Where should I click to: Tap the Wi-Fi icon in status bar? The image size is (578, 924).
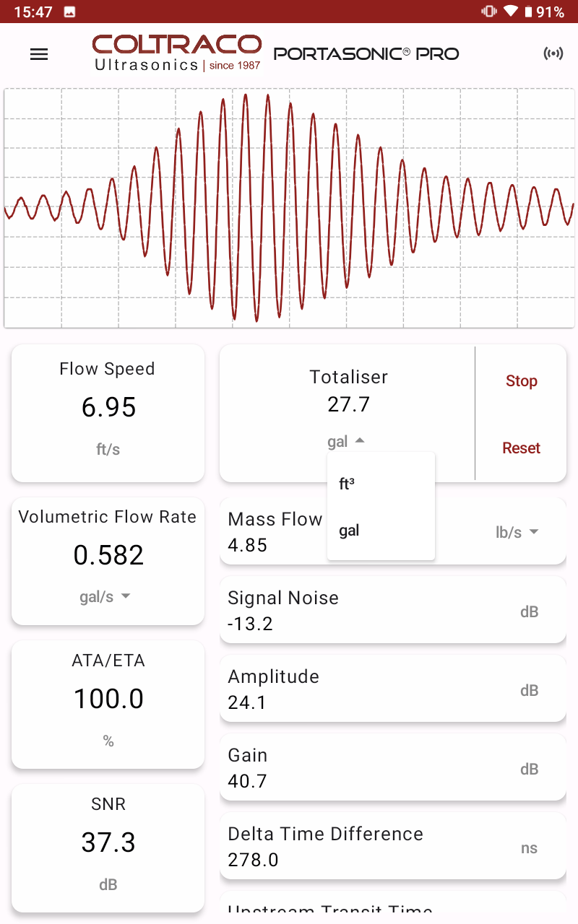pyautogui.click(x=511, y=12)
